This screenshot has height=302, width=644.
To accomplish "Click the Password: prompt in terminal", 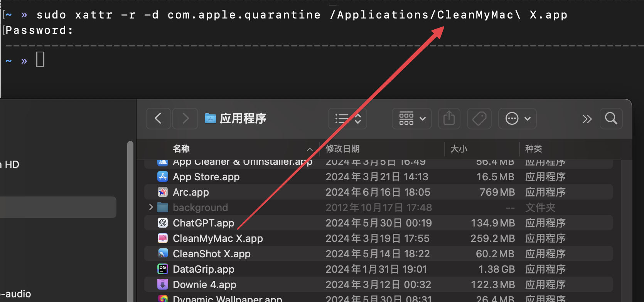I will click(39, 30).
